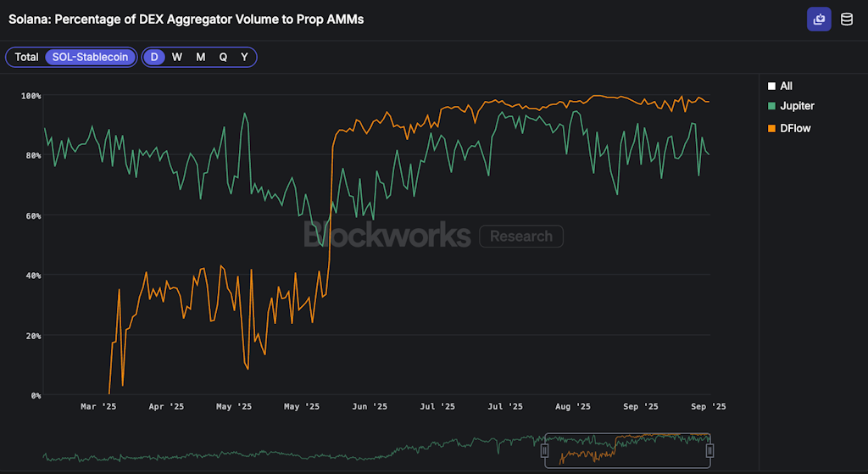Image resolution: width=868 pixels, height=474 pixels.
Task: Click the green Jupiter color swatch
Action: pyautogui.click(x=771, y=106)
